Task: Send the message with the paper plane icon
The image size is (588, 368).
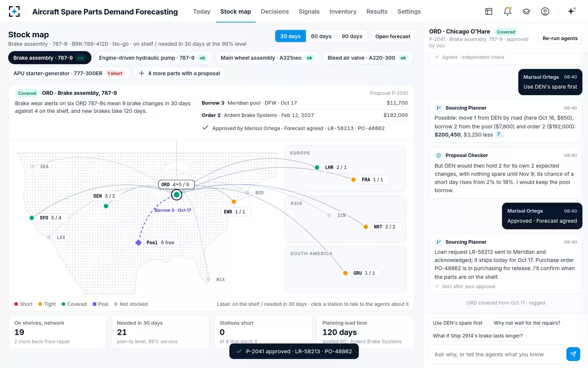Action: [x=573, y=354]
